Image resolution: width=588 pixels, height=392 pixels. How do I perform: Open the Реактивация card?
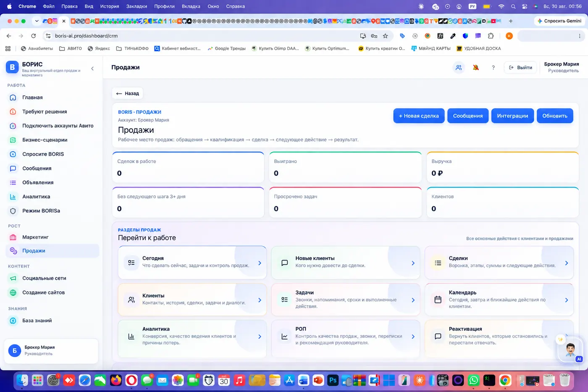(x=499, y=339)
